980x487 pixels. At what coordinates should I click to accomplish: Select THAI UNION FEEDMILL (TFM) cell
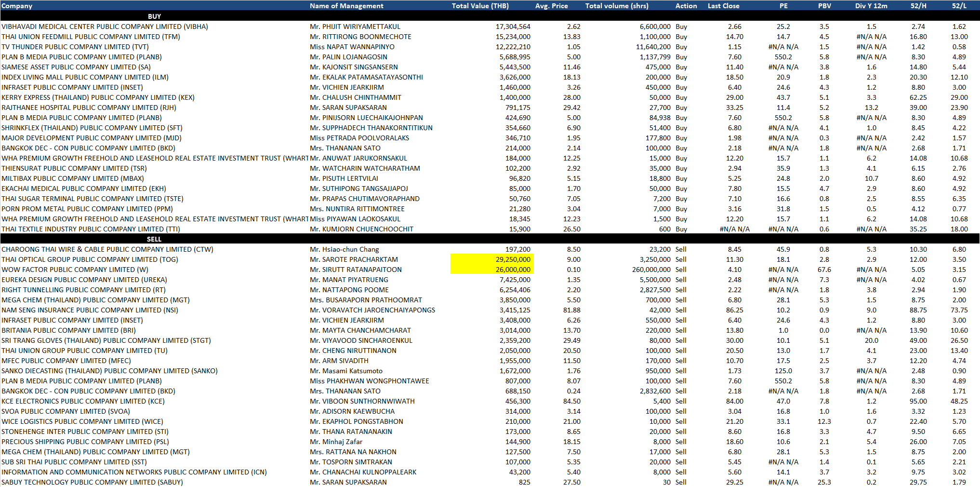91,37
